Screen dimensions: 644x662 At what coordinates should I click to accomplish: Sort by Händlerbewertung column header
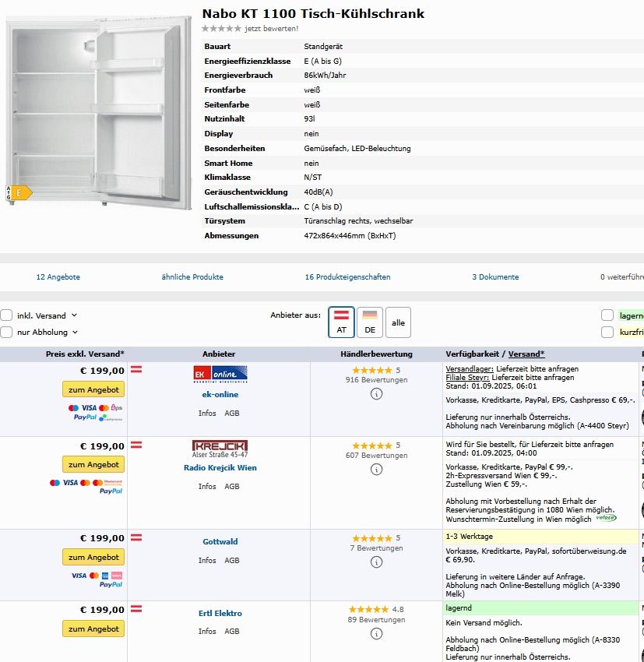pyautogui.click(x=376, y=354)
